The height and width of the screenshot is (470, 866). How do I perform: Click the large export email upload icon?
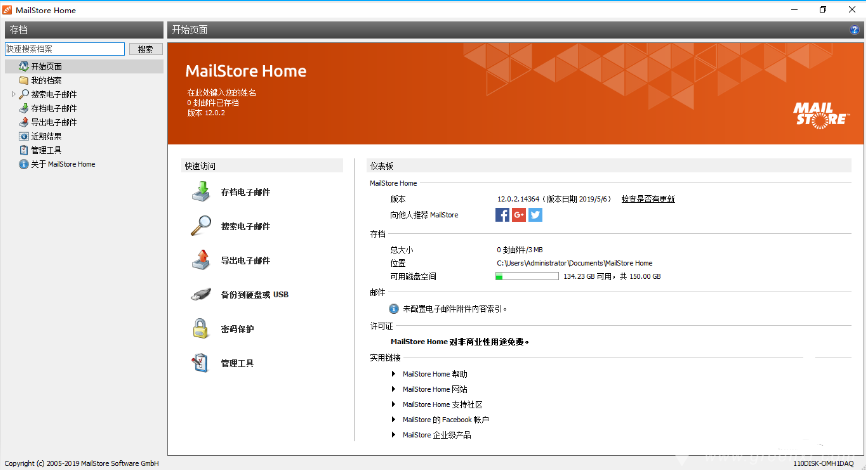200,260
